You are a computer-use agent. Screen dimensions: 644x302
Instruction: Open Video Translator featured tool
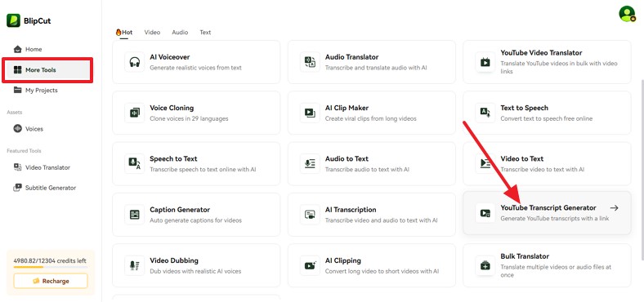click(x=47, y=167)
